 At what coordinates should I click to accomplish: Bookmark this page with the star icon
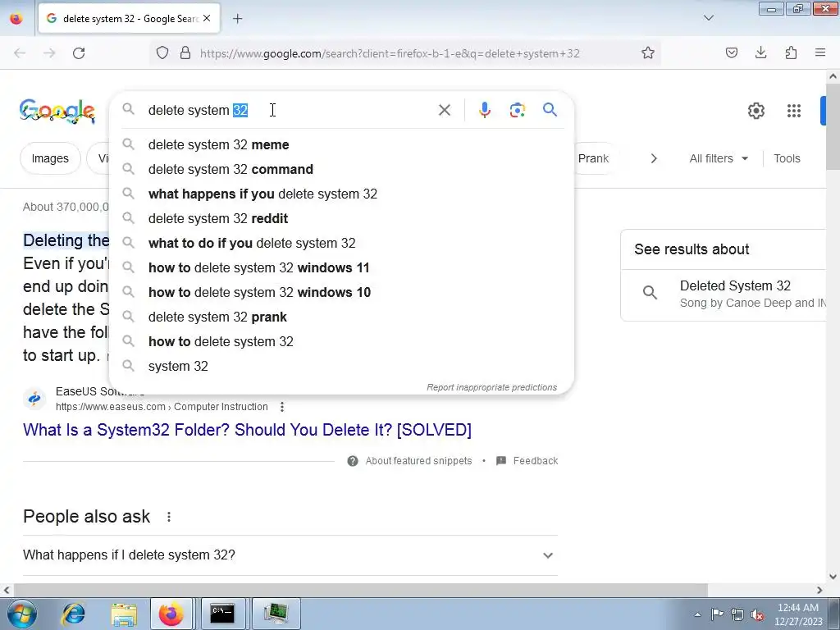click(x=648, y=52)
